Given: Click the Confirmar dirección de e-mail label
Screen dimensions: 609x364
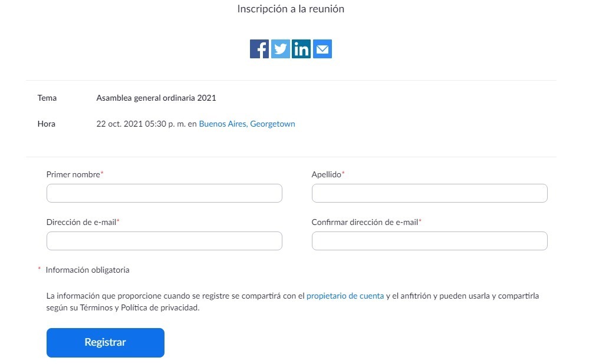Looking at the screenshot, I should (366, 223).
